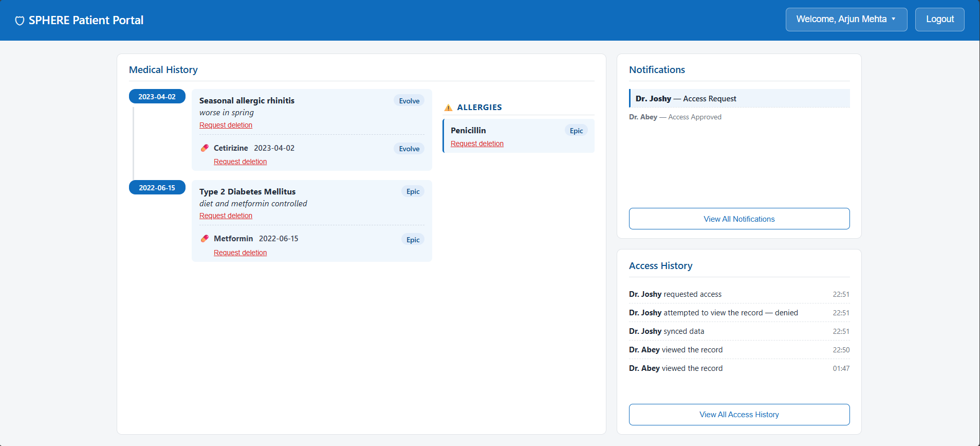Click the Access History heading
Screen dimensions: 980x446
tap(660, 265)
